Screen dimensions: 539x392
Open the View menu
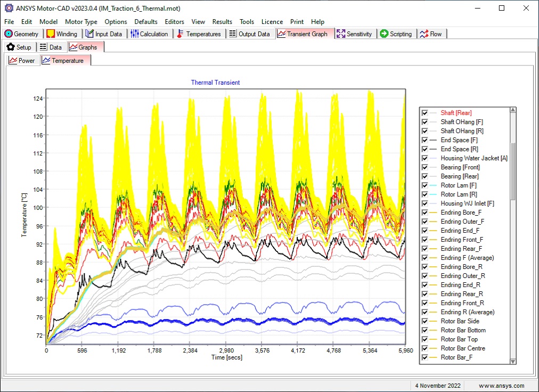(x=198, y=22)
